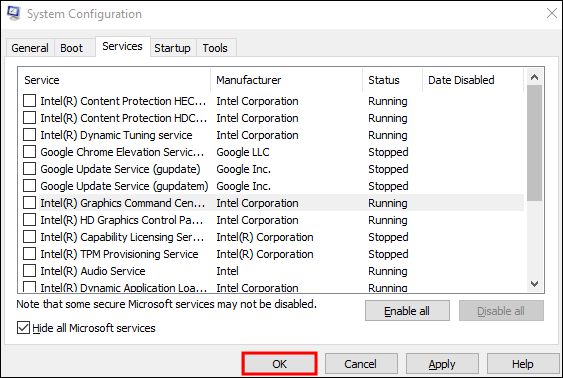Open the Startup tab
563x378 pixels.
click(x=172, y=48)
